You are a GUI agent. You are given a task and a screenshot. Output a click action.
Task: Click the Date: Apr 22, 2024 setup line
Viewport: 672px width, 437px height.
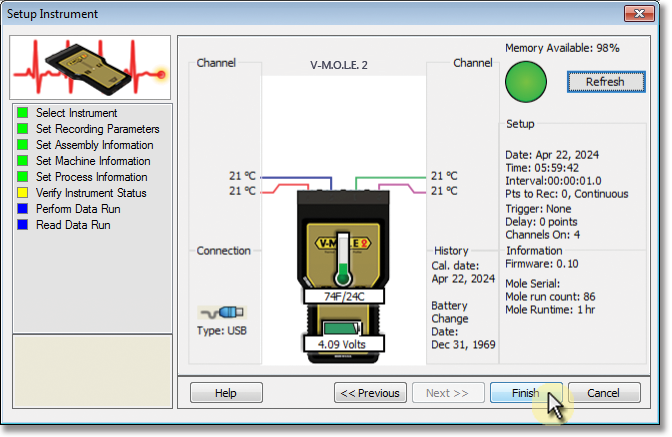tap(552, 155)
